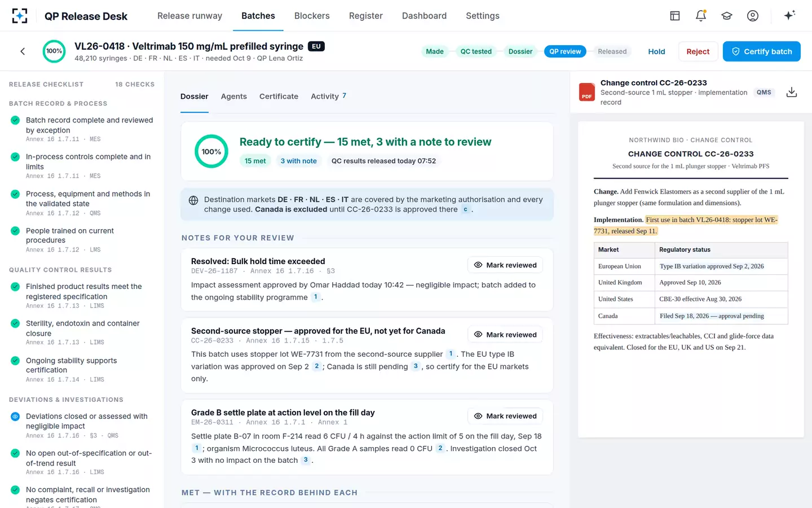Open citation 3 after no impact on the batch
Screen dimensions: 812x508
click(306, 460)
